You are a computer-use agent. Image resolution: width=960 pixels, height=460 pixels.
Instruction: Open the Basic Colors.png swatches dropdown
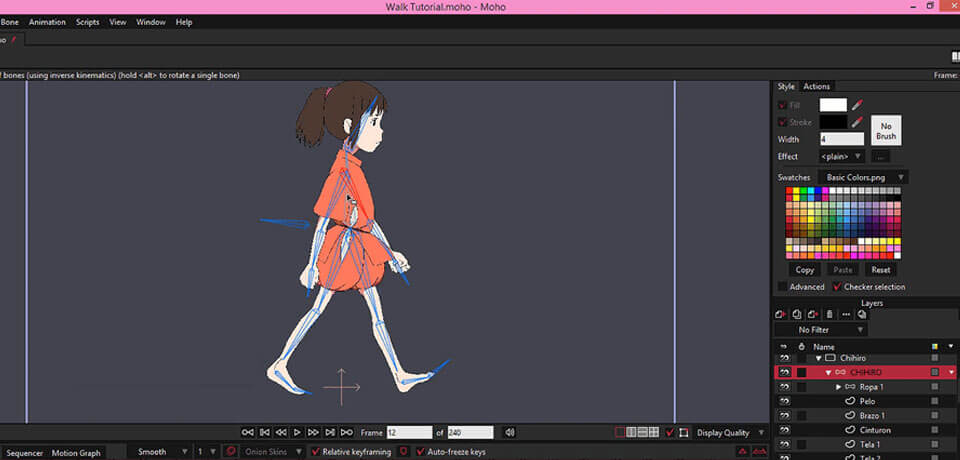tap(863, 178)
